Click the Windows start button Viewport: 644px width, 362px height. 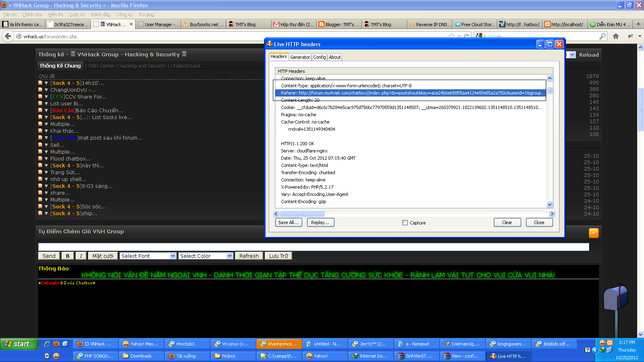coord(19,344)
